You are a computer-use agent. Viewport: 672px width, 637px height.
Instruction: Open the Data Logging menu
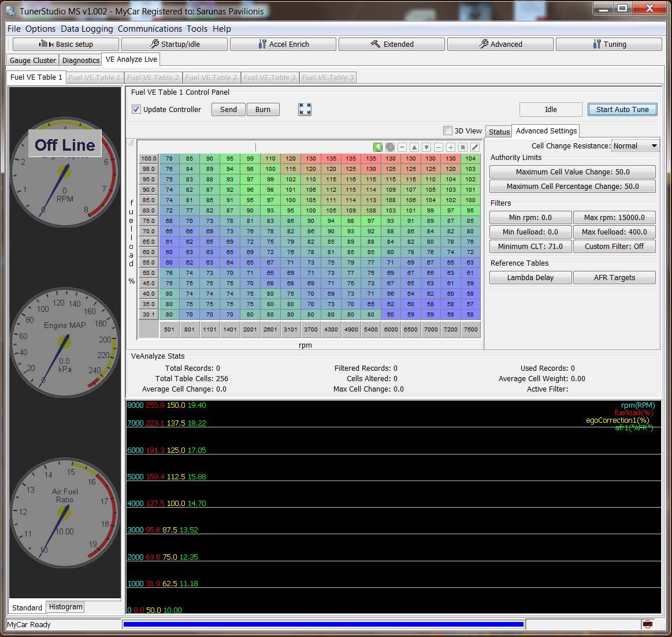point(87,29)
